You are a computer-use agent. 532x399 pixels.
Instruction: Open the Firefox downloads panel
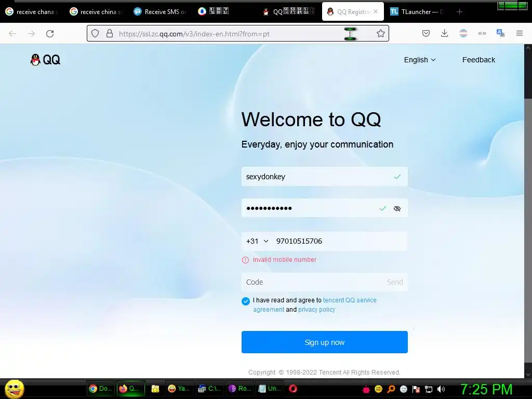445,33
